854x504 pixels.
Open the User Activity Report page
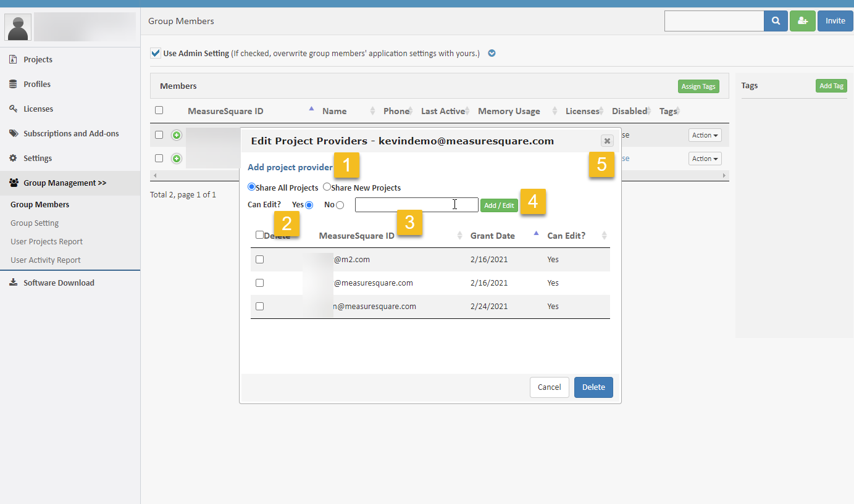[46, 260]
